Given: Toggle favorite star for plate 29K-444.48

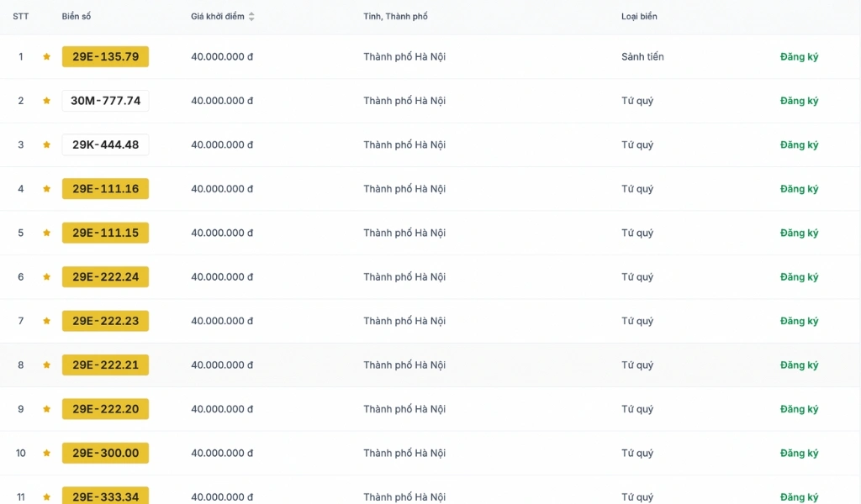Looking at the screenshot, I should [x=47, y=144].
